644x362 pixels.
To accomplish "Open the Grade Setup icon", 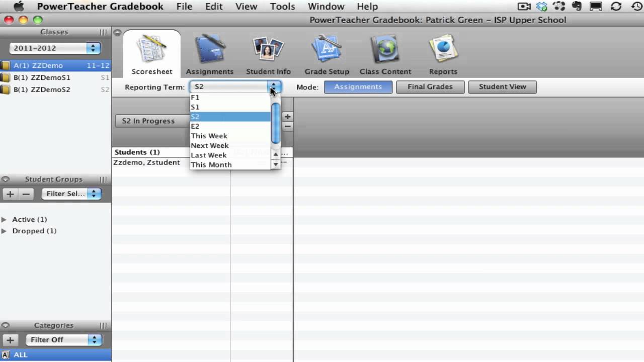I will (327, 49).
